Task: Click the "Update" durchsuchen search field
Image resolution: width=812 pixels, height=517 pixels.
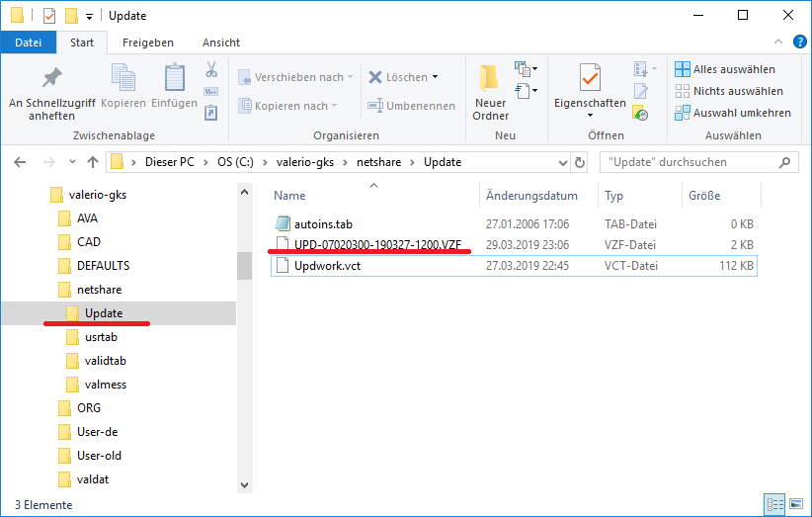Action: 691,162
